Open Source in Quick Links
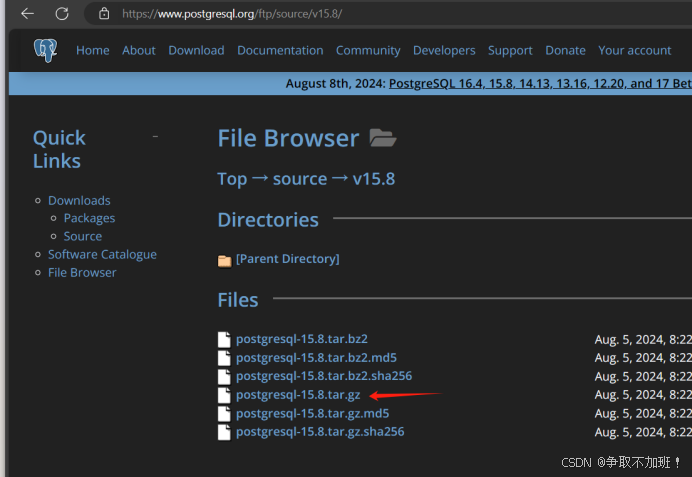Viewport: 692px width, 477px height. pyautogui.click(x=83, y=236)
